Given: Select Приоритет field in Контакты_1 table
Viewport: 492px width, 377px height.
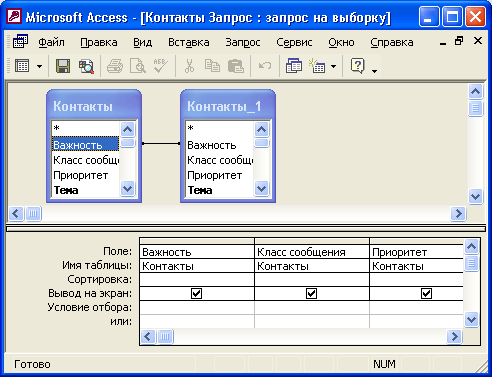Looking at the screenshot, I should (219, 175).
